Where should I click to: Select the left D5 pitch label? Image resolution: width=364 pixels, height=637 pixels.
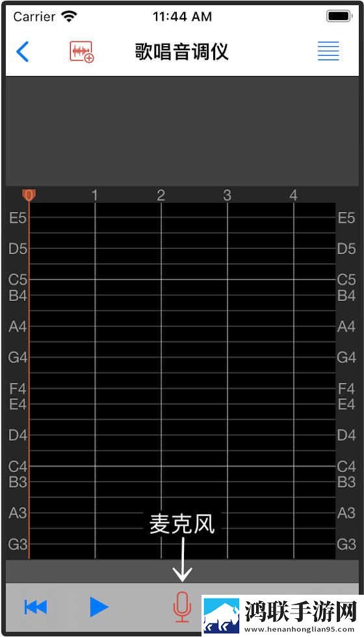tap(18, 248)
